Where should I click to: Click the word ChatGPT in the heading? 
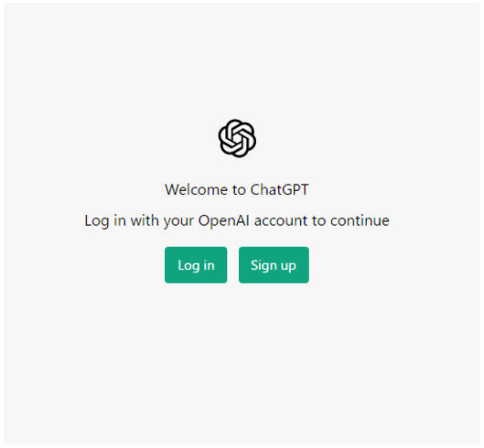pyautogui.click(x=279, y=189)
